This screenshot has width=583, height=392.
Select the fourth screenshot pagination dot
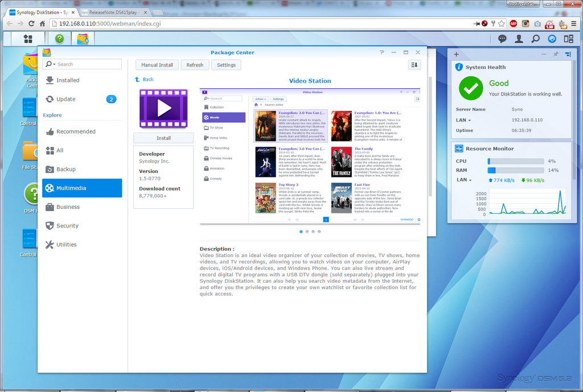point(319,232)
